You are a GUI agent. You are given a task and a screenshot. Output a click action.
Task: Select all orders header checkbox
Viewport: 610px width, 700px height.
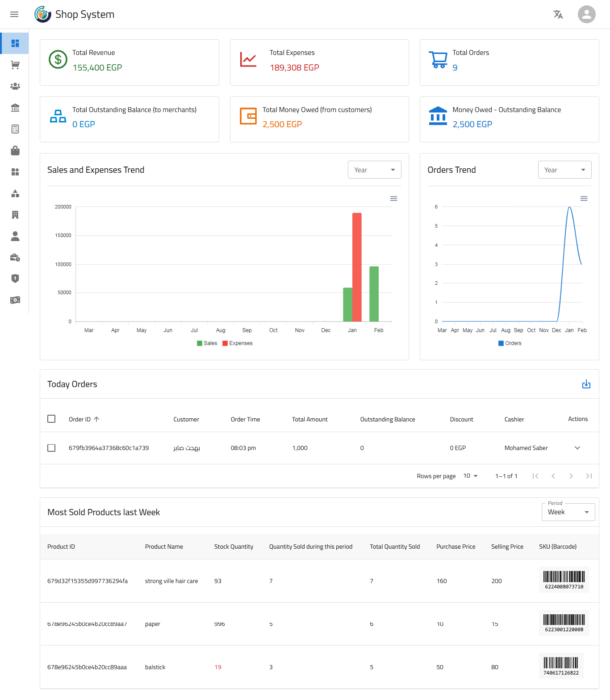click(51, 419)
